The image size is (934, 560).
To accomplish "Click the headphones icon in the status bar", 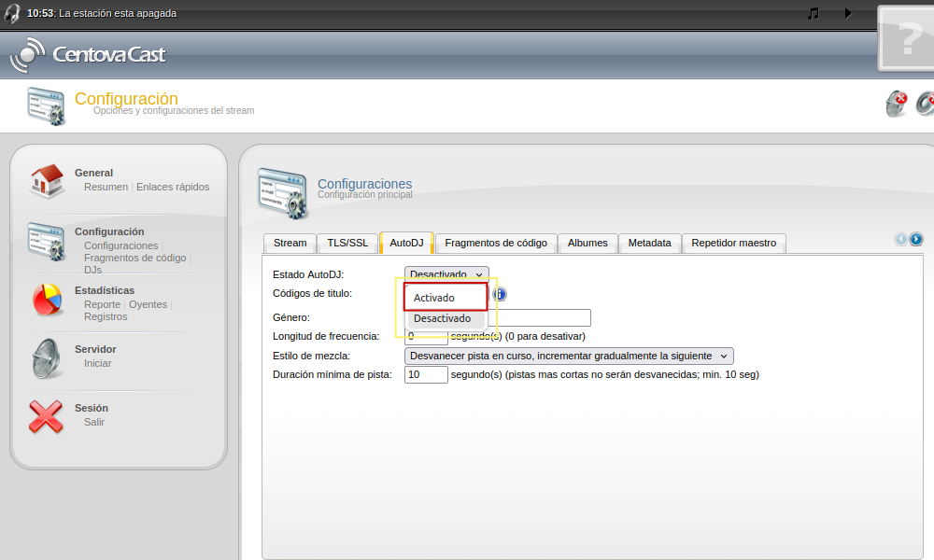I will coord(12,13).
